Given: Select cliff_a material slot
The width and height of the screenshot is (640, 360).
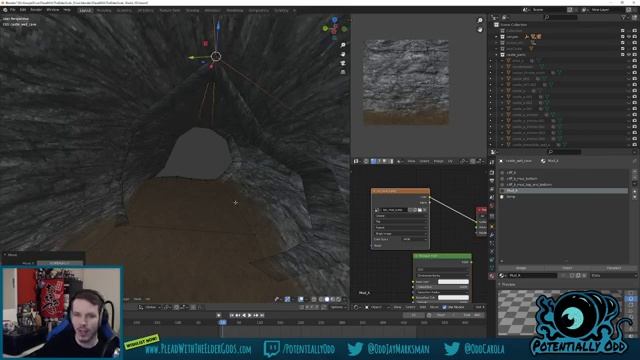Looking at the screenshot, I should click(563, 172).
